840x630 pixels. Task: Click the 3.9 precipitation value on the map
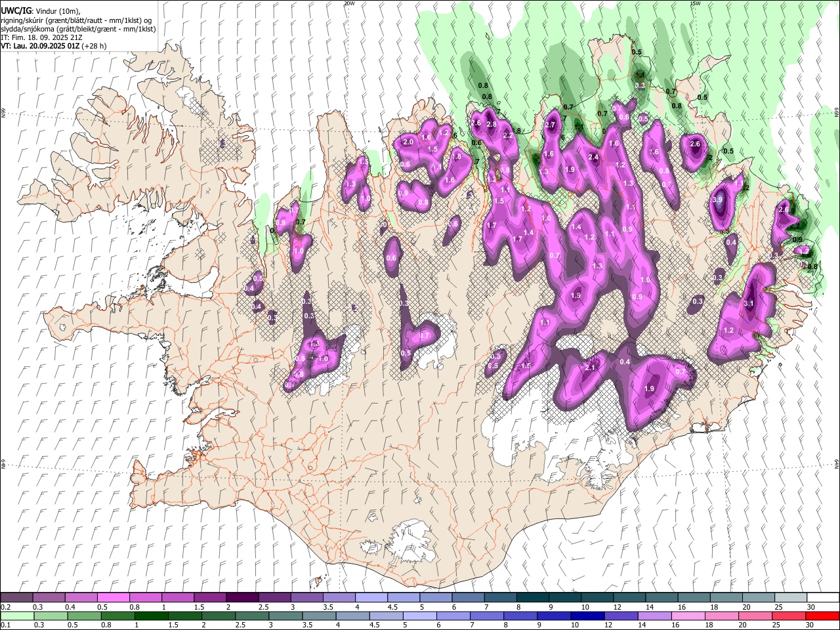(x=717, y=199)
